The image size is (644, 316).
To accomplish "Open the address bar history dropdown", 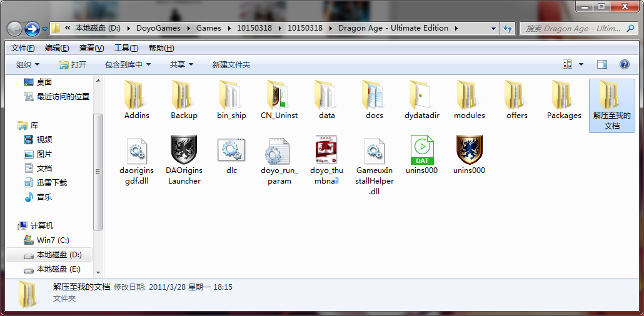I will coord(494,29).
